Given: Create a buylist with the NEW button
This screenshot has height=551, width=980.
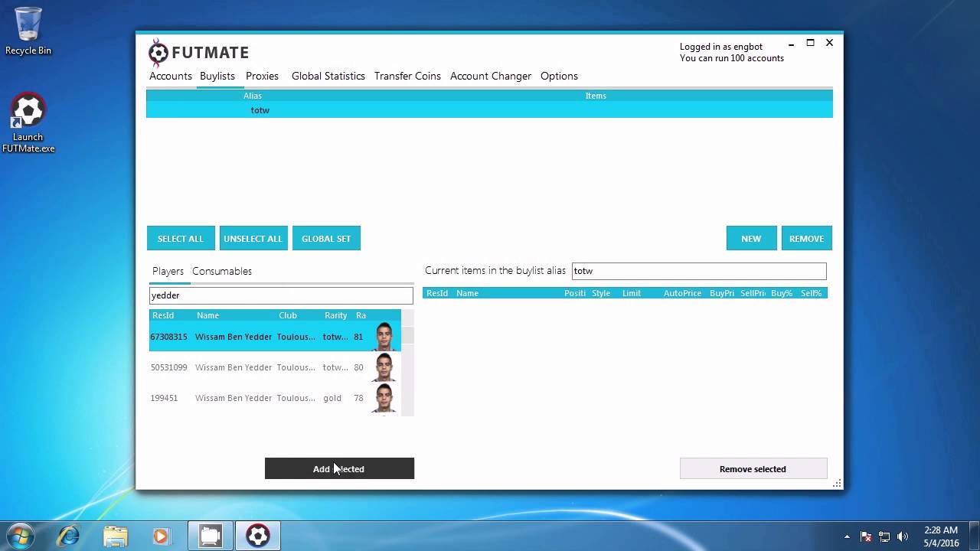Looking at the screenshot, I should click(x=751, y=239).
